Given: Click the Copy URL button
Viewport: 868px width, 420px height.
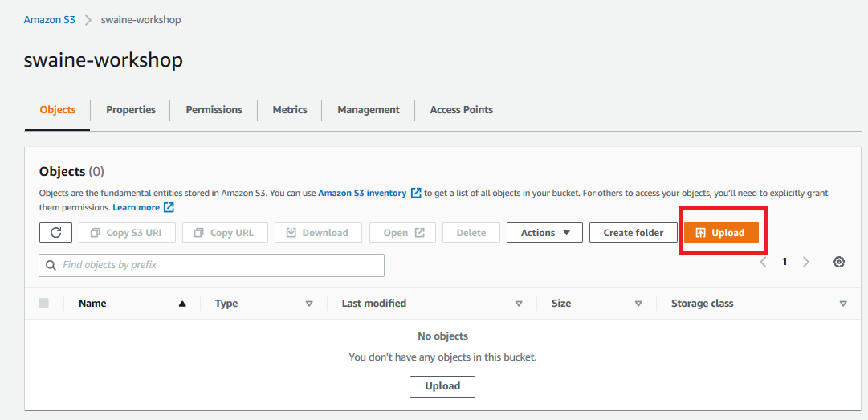Looking at the screenshot, I should click(x=226, y=233).
